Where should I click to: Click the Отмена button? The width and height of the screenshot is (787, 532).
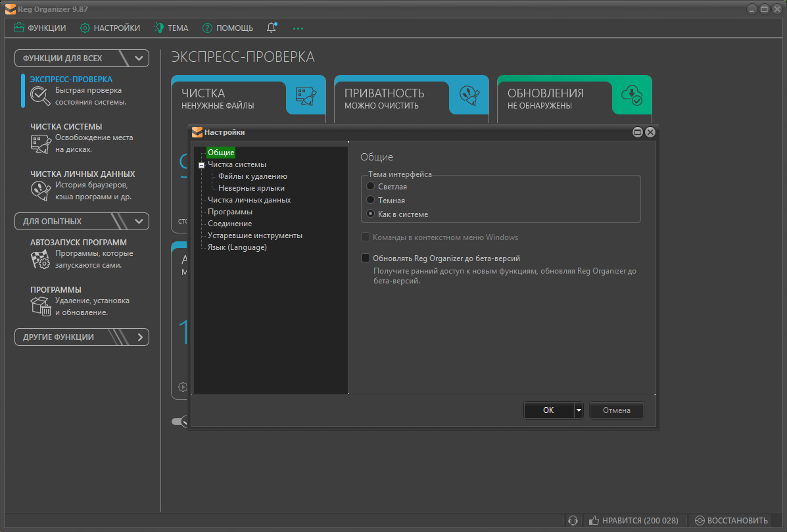[x=616, y=410]
